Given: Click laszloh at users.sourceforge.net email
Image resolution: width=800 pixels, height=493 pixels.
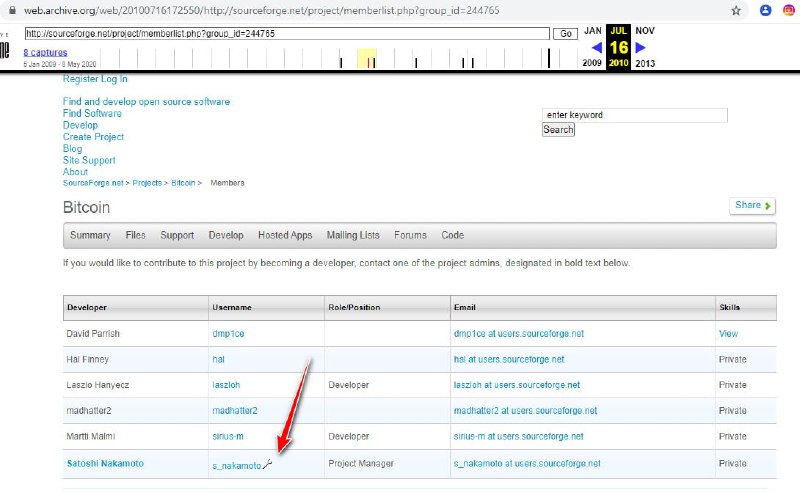Looking at the screenshot, I should coord(517,385).
